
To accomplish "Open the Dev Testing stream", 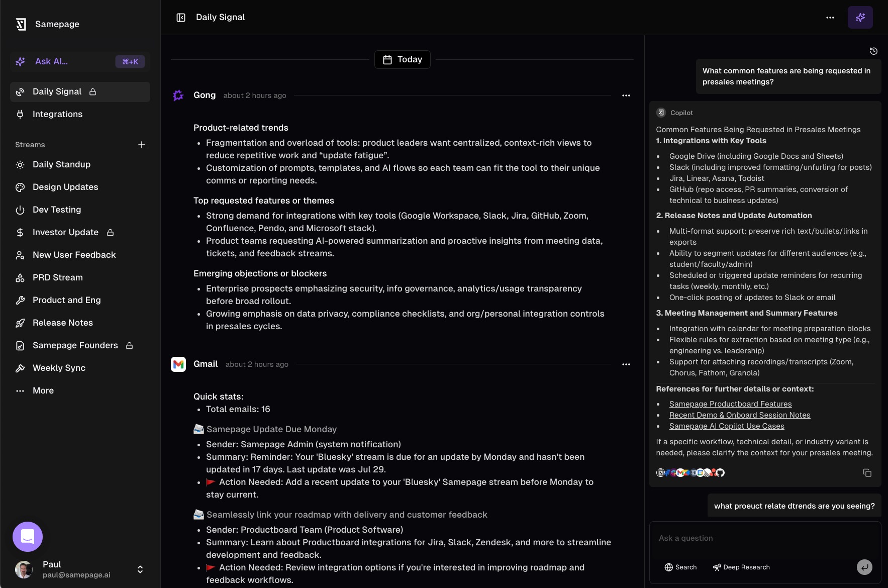I will [x=80, y=210].
